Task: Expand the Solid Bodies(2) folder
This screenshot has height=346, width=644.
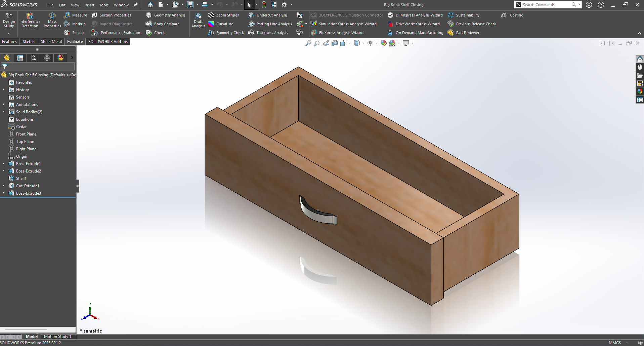Action: click(3, 112)
